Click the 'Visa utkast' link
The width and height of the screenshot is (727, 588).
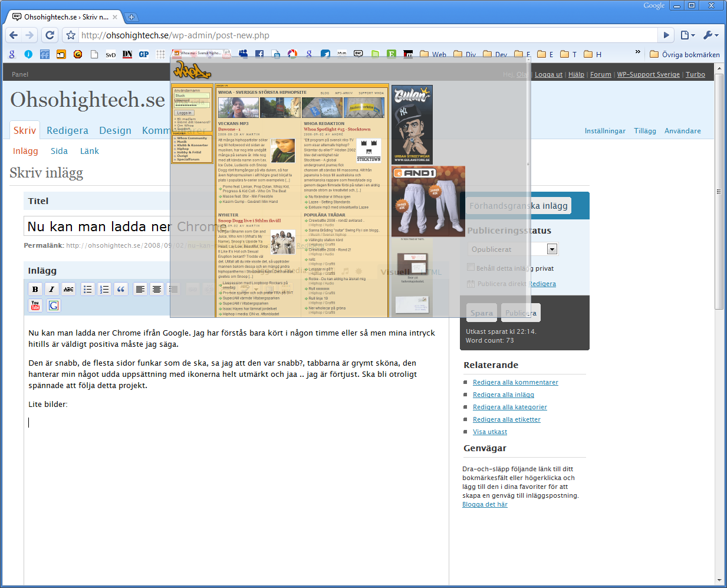(490, 432)
